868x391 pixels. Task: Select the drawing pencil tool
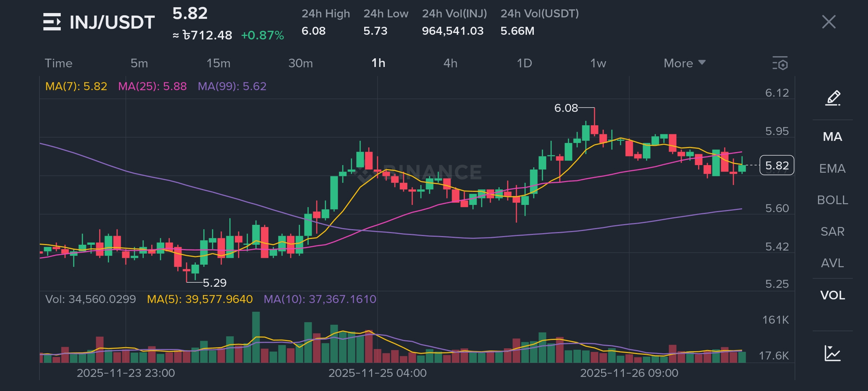pyautogui.click(x=833, y=98)
